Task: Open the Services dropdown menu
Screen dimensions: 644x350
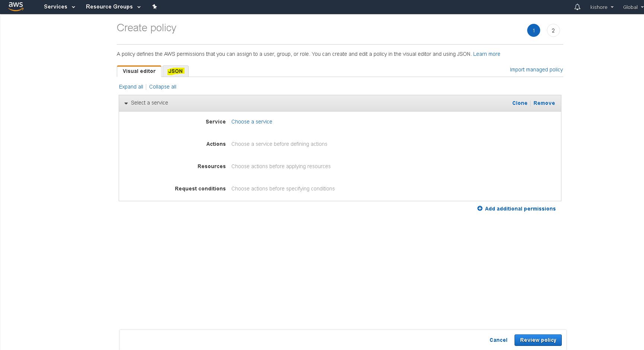Action: click(59, 7)
